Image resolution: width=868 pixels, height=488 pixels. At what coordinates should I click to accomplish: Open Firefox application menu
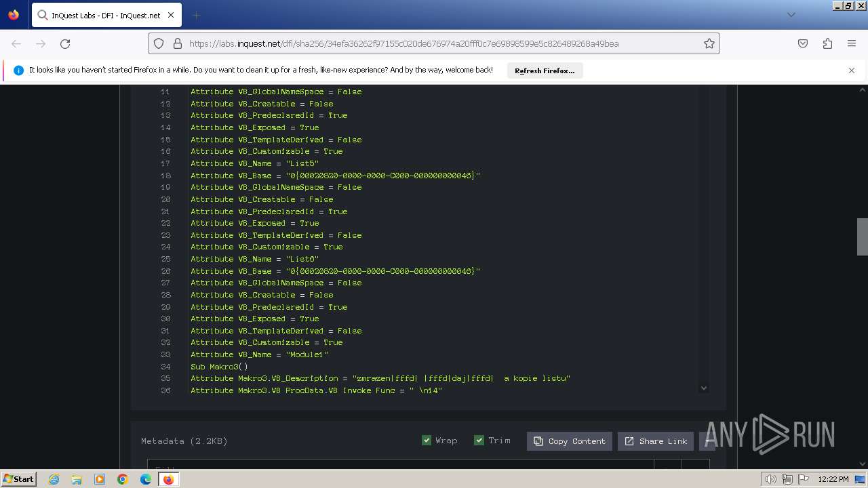(852, 43)
